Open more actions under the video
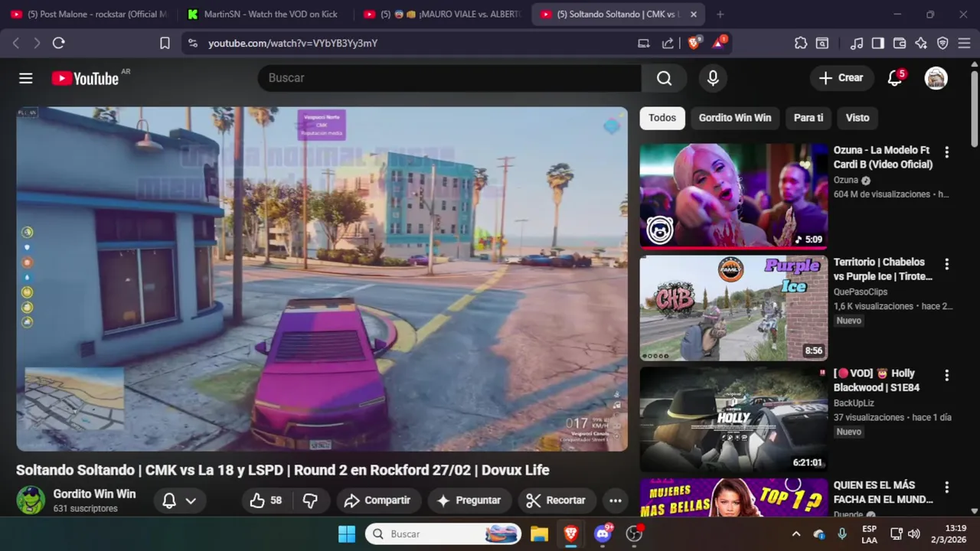This screenshot has width=980, height=551. tap(616, 500)
